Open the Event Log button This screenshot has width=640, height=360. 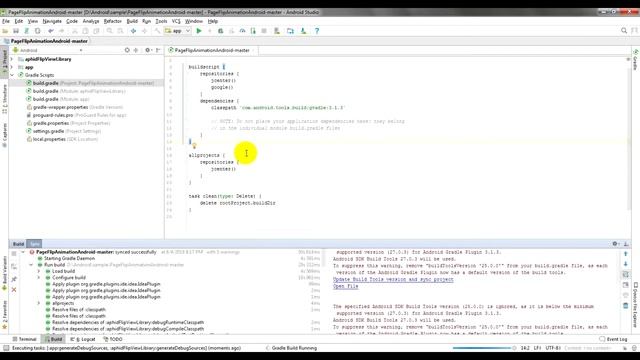pyautogui.click(x=613, y=339)
